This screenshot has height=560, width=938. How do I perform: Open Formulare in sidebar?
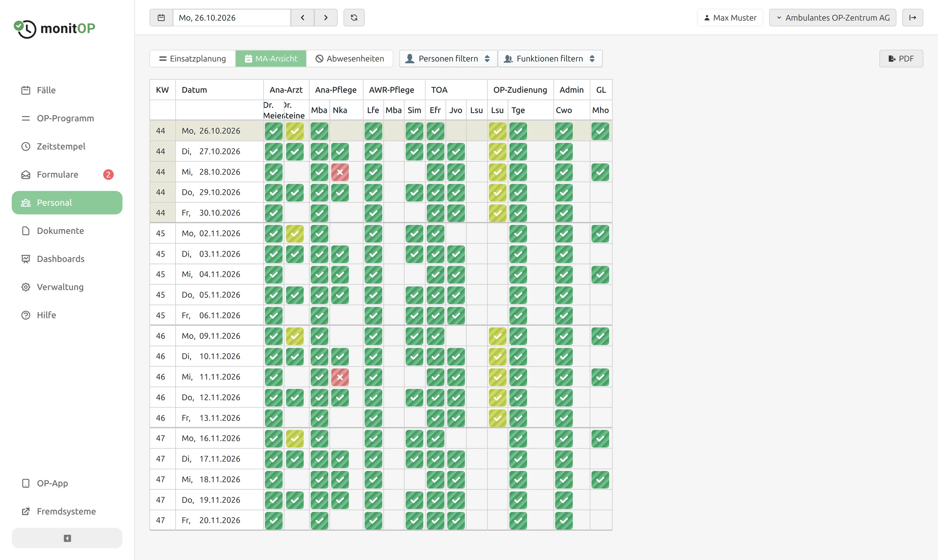tap(67, 175)
